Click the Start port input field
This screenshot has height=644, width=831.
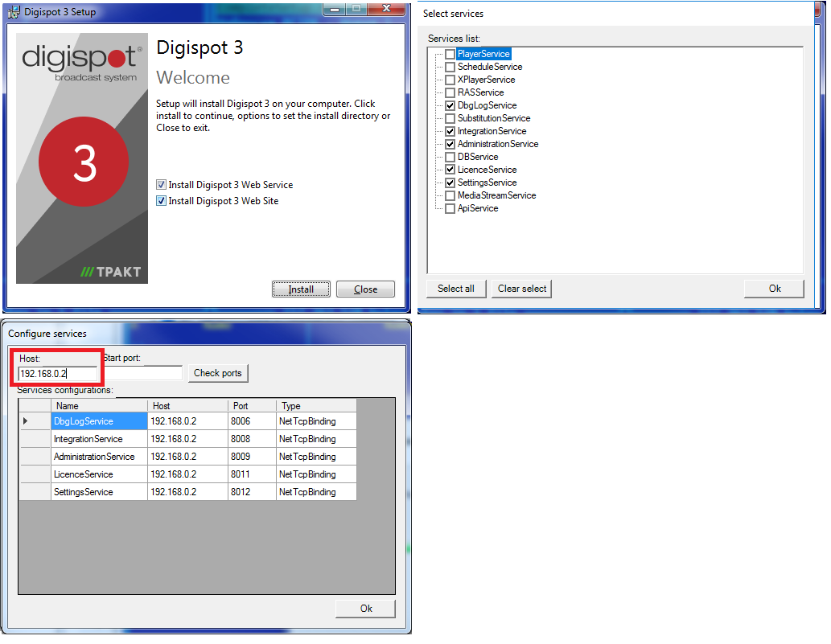coord(142,373)
